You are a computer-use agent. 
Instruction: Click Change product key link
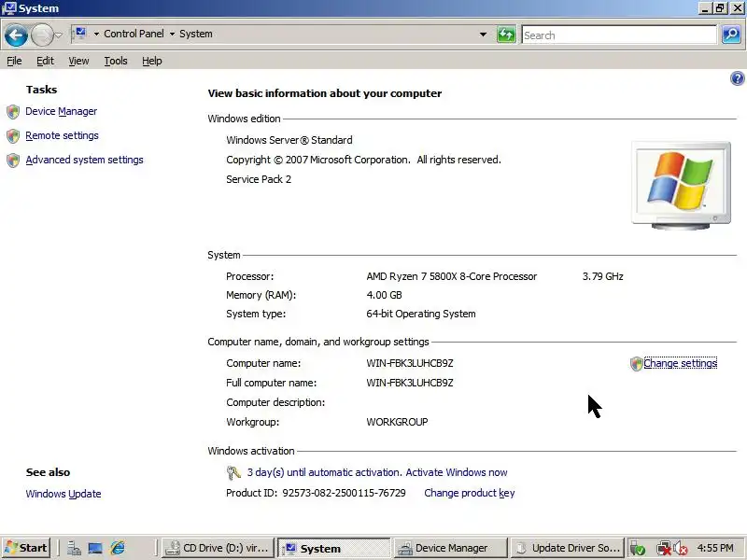coord(470,493)
